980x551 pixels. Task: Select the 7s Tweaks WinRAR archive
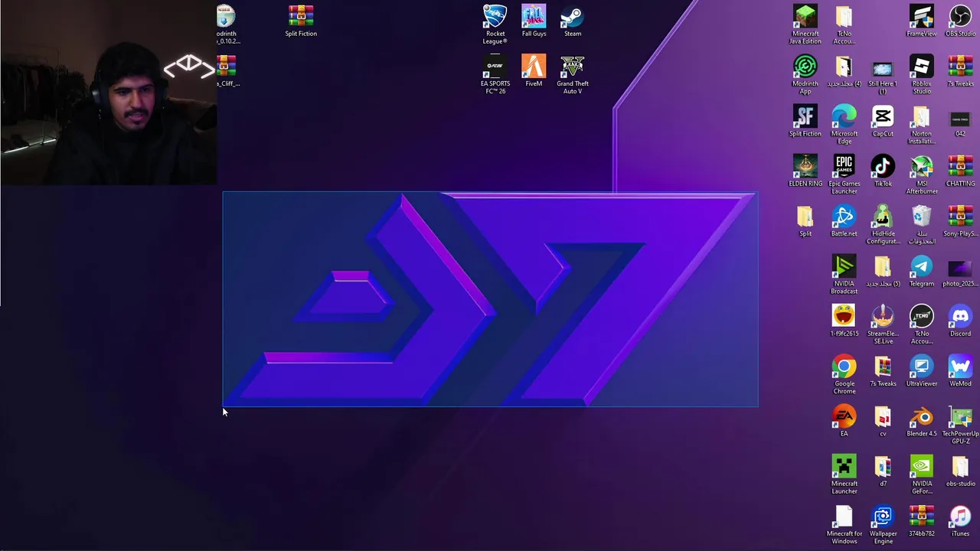(960, 70)
